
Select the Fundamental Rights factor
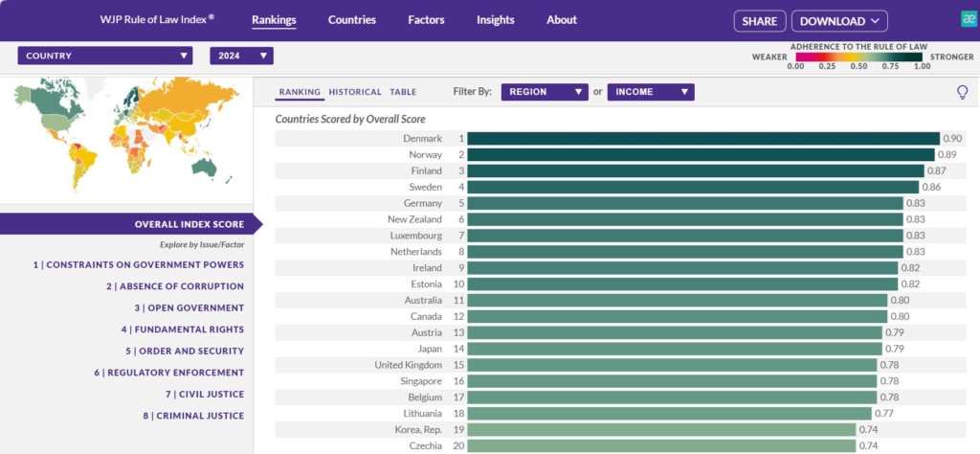coord(179,329)
